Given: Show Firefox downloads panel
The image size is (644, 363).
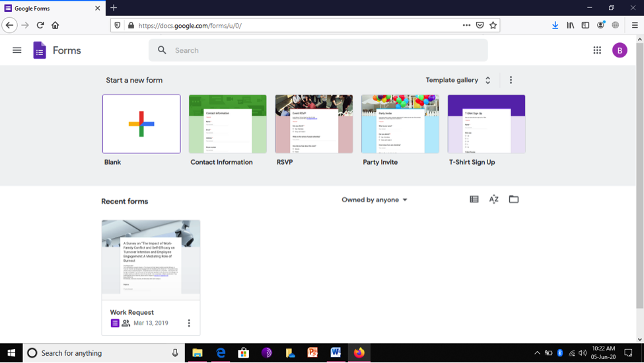Looking at the screenshot, I should point(555,25).
